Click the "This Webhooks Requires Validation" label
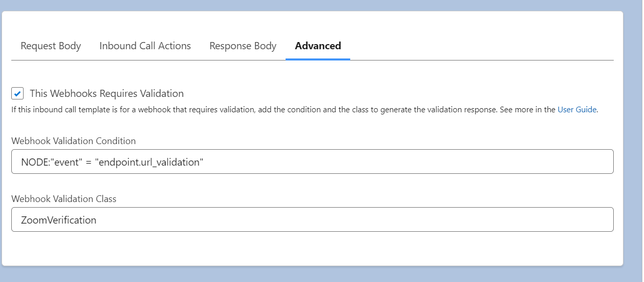Screen dimensions: 644x282 (x=107, y=94)
